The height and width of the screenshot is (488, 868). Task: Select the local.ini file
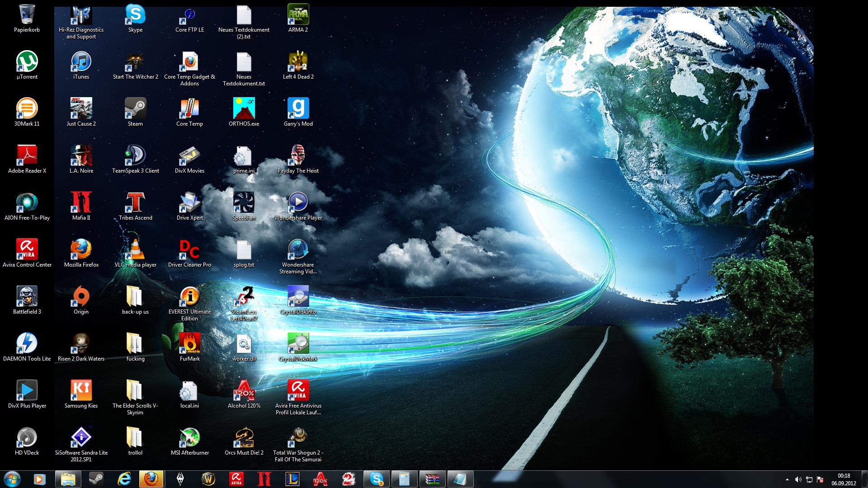(189, 394)
